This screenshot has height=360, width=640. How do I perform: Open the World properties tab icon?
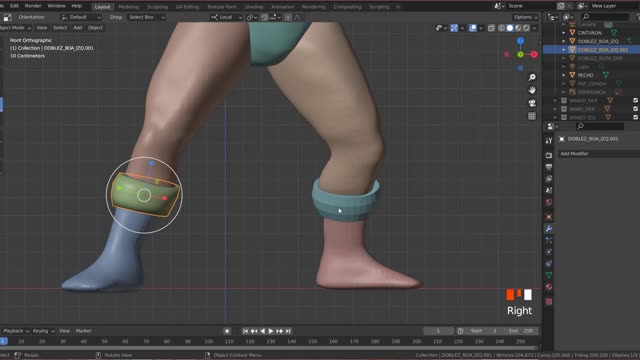(x=549, y=202)
